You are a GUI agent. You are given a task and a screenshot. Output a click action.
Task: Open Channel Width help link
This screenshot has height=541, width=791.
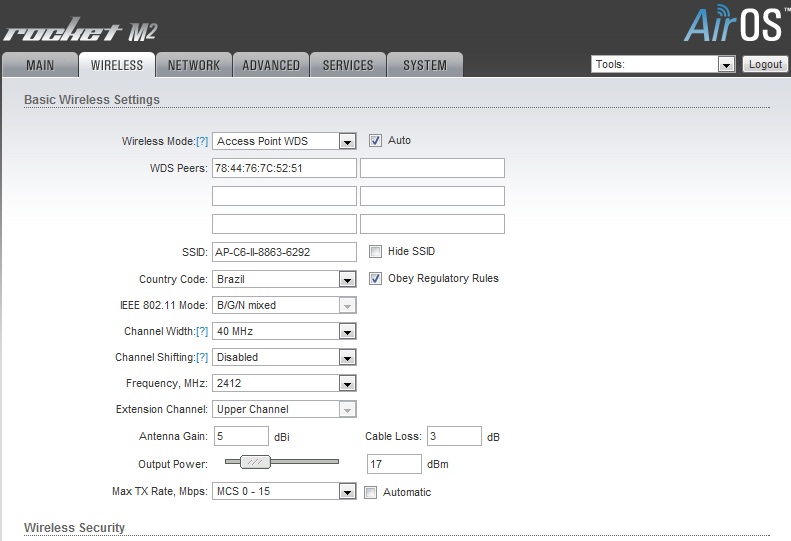(x=202, y=332)
